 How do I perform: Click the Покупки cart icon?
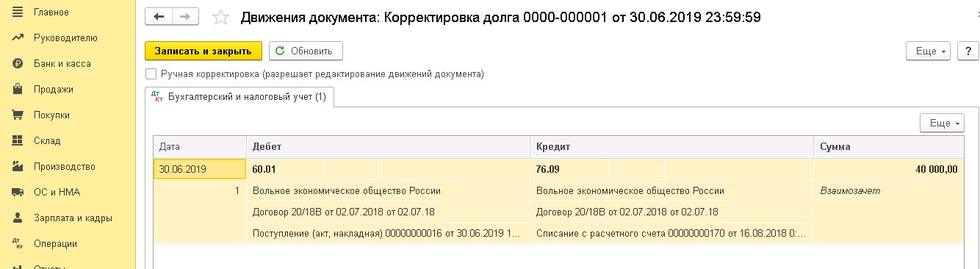tap(18, 115)
